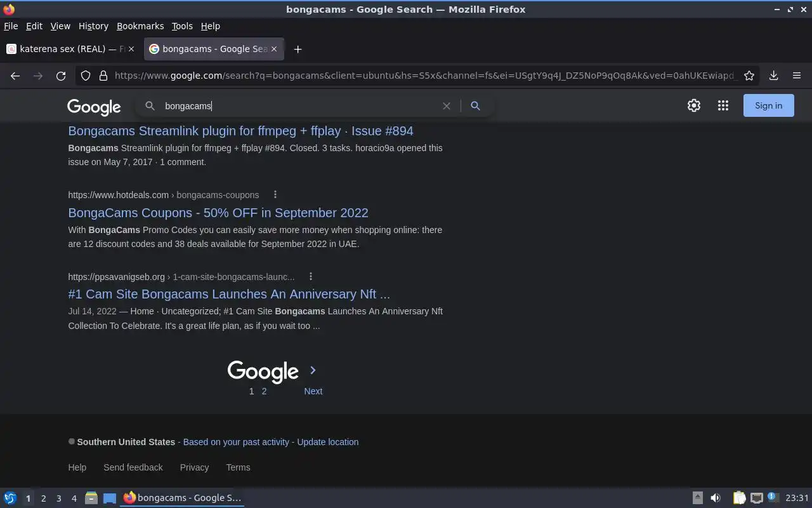This screenshot has height=508, width=812.
Task: Open the taskbar start menu icon
Action: [10, 498]
